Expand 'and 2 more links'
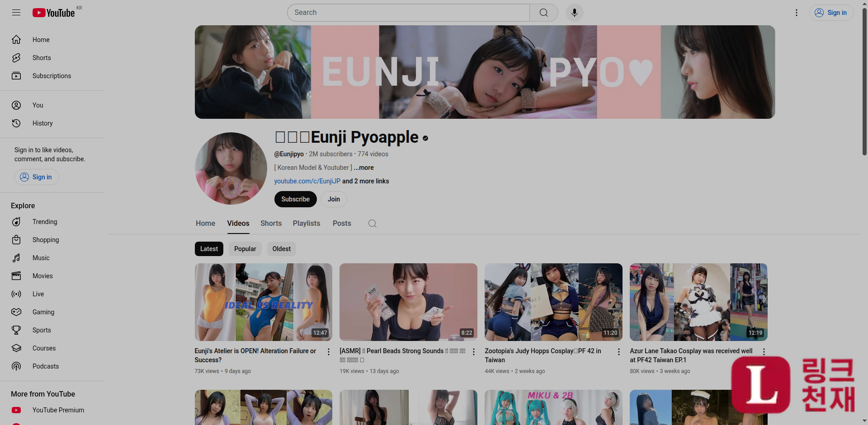Image resolution: width=868 pixels, height=425 pixels. pyautogui.click(x=365, y=181)
